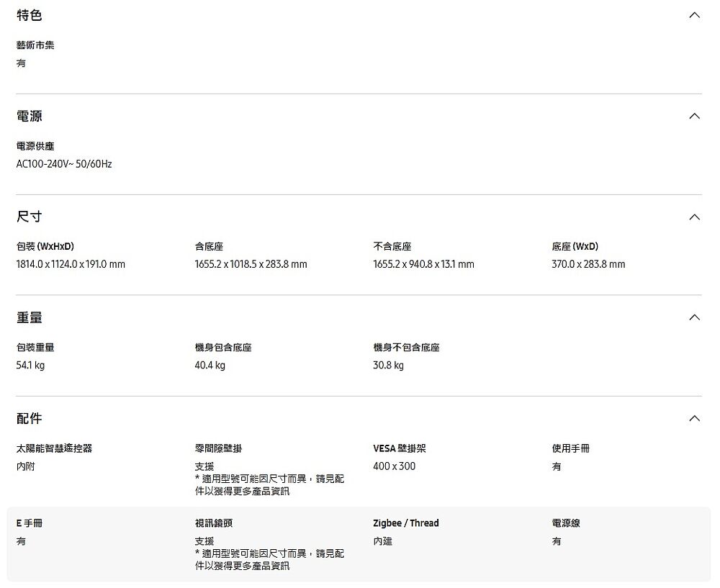
Task: Click the 尺寸 section heading
Action: [x=30, y=217]
